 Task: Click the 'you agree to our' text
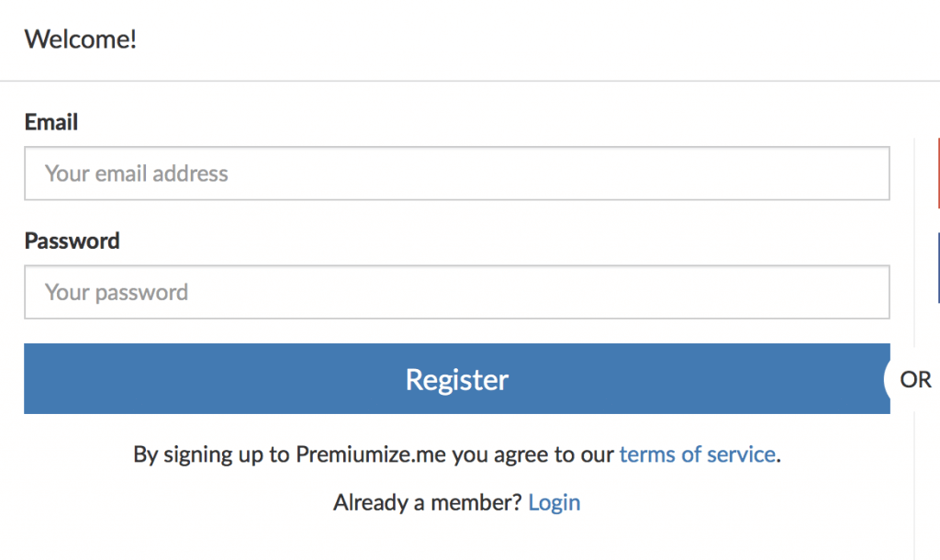point(533,454)
